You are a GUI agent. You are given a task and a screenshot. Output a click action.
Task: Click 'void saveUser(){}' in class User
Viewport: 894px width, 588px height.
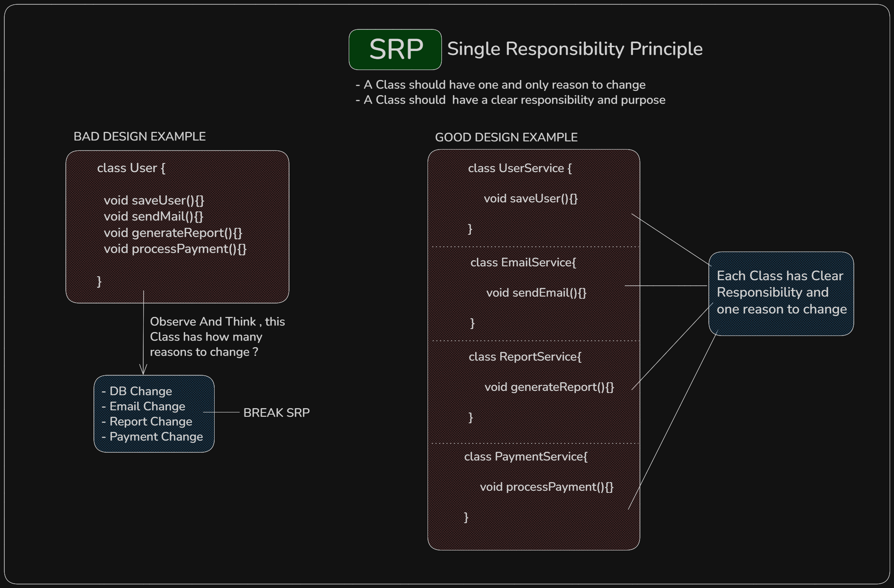154,200
